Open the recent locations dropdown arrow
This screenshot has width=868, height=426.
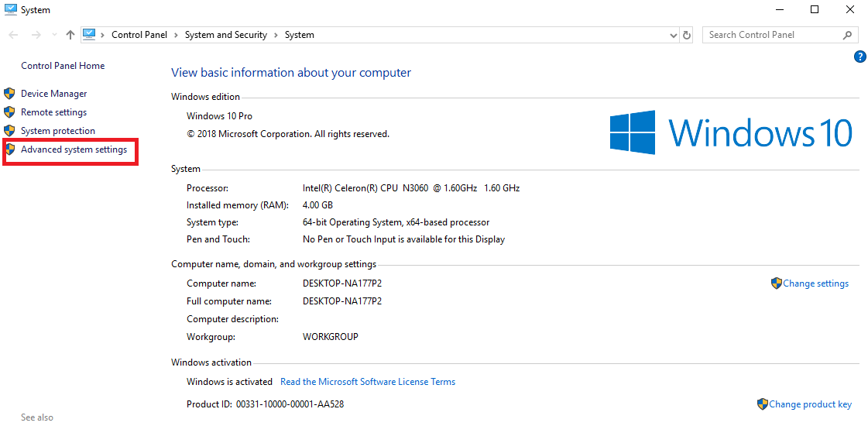[54, 35]
